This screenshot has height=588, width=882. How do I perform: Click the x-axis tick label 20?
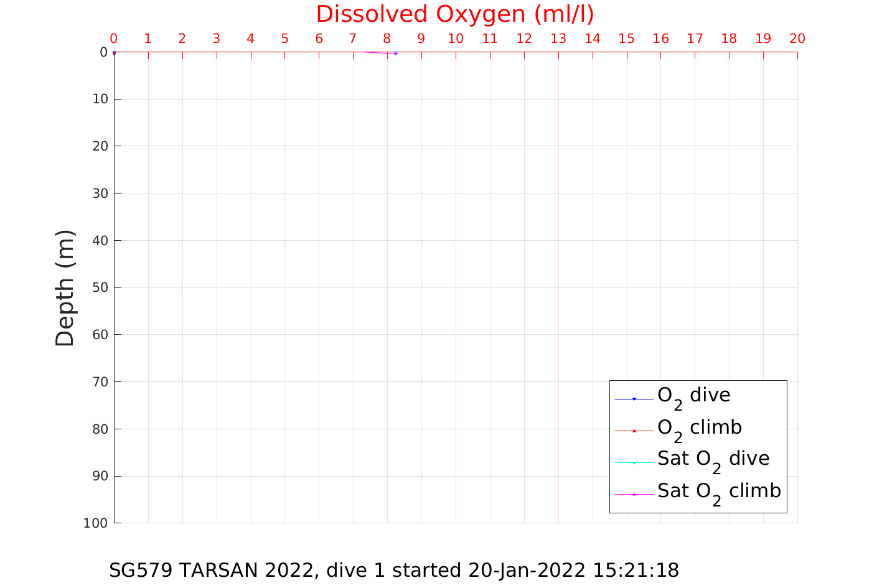797,39
